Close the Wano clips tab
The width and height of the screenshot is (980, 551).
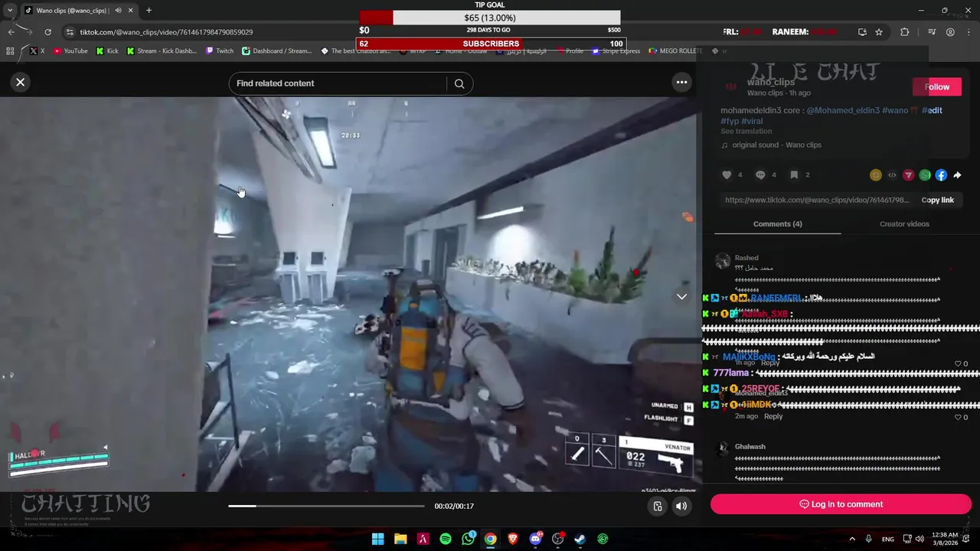pyautogui.click(x=131, y=11)
